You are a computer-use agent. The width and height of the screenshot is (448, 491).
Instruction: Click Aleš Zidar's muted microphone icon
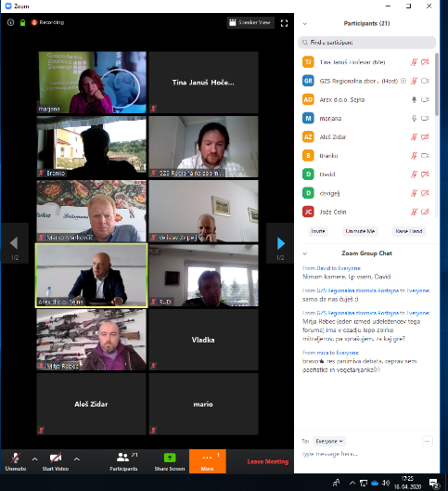tap(414, 136)
